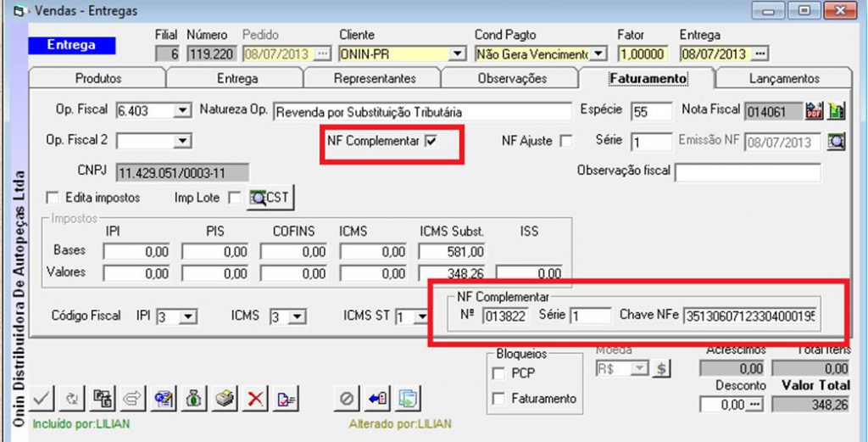Click the refresh arrows toolbar icon

click(71, 398)
